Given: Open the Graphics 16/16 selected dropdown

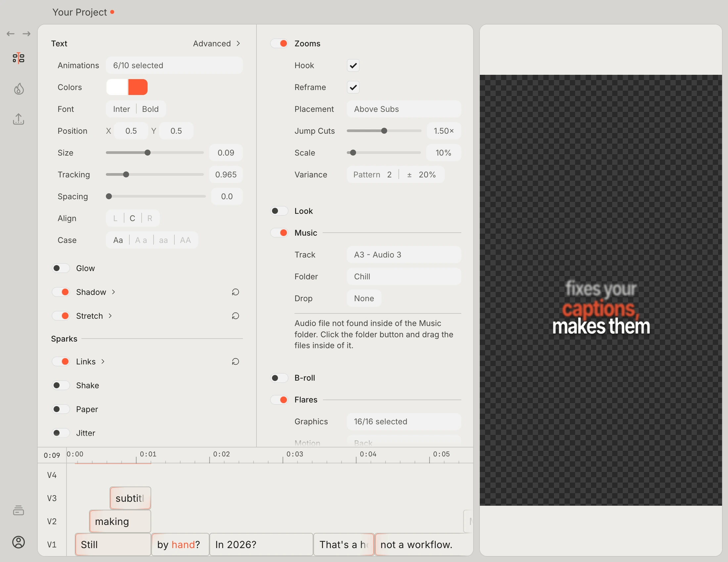Looking at the screenshot, I should [x=404, y=421].
